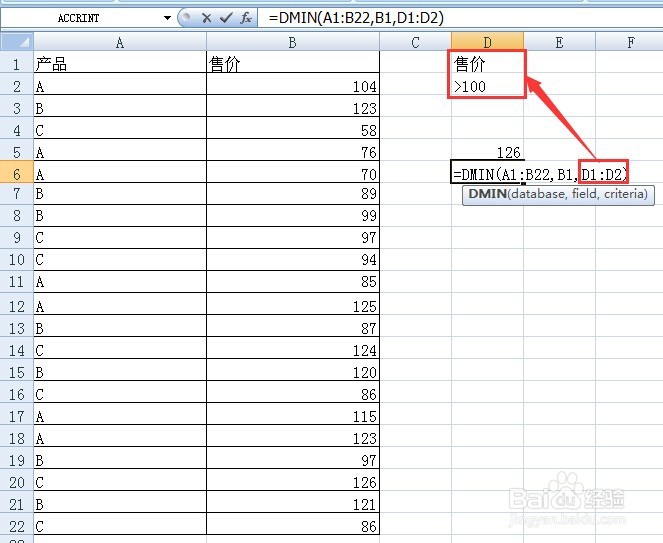Screen dimensions: 663x543
Task: Confirm the formula with the checkmark icon
Action: point(226,18)
